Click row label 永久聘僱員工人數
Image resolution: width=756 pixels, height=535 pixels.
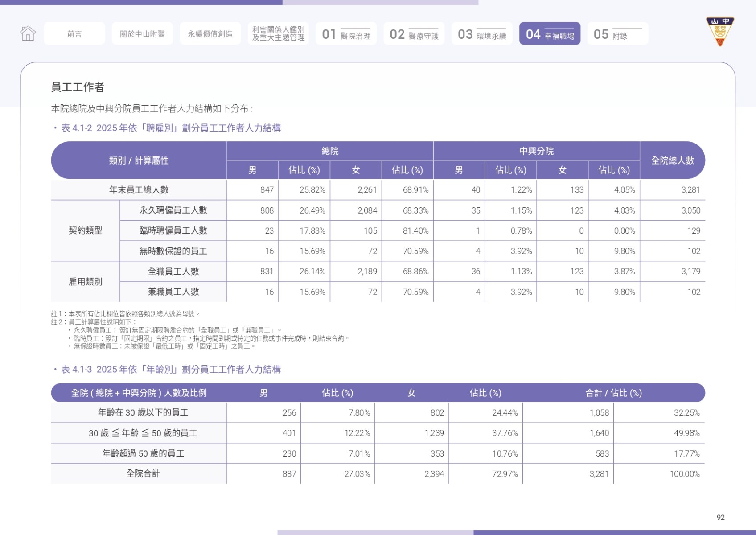(x=173, y=210)
